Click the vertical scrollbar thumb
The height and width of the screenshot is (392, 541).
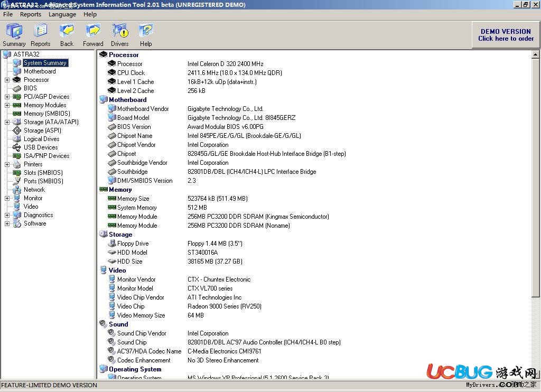[535, 178]
